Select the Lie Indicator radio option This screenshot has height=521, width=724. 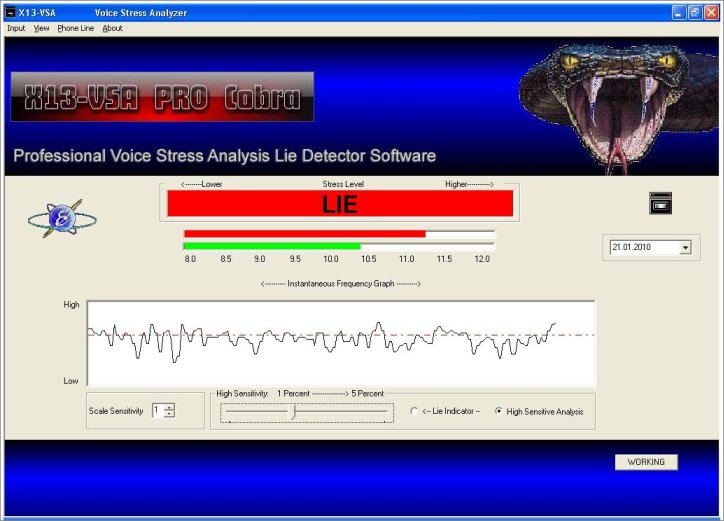pyautogui.click(x=415, y=411)
